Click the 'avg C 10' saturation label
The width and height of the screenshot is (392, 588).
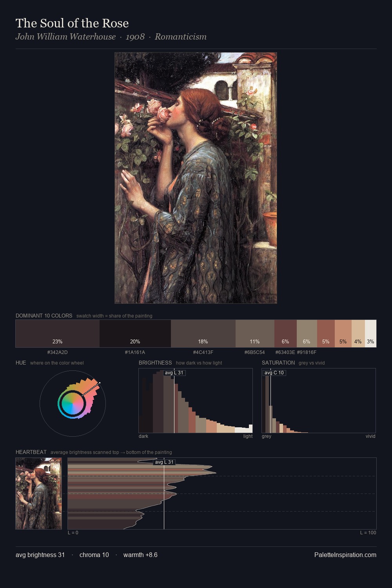click(274, 373)
